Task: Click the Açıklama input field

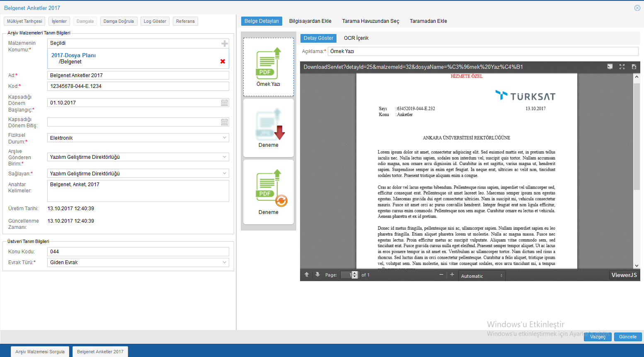Action: (x=483, y=51)
